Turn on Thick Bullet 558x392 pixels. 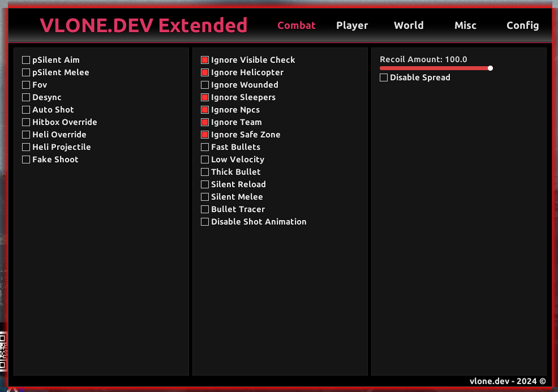tap(205, 172)
